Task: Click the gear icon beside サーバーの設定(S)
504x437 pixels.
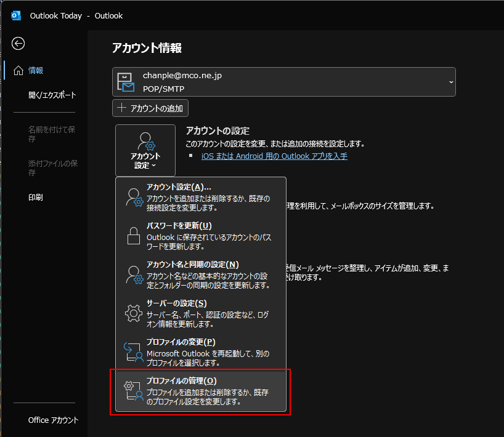Action: click(x=133, y=313)
